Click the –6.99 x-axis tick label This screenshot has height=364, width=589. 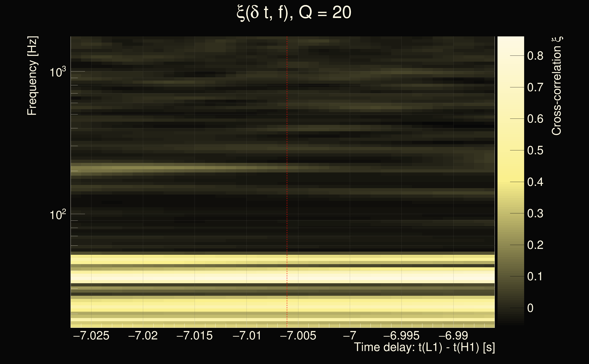[453, 336]
